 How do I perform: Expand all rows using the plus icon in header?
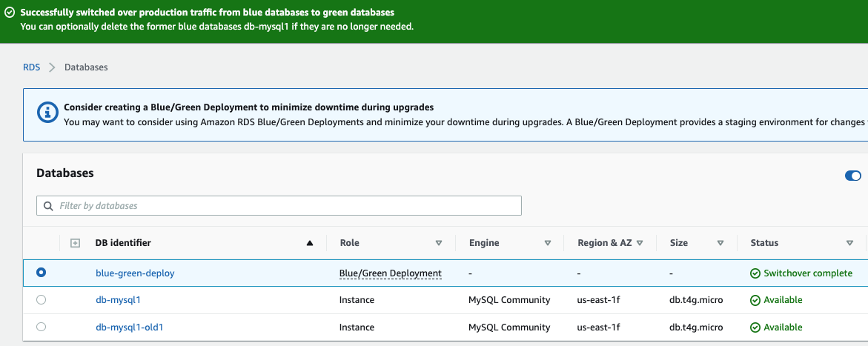[75, 243]
